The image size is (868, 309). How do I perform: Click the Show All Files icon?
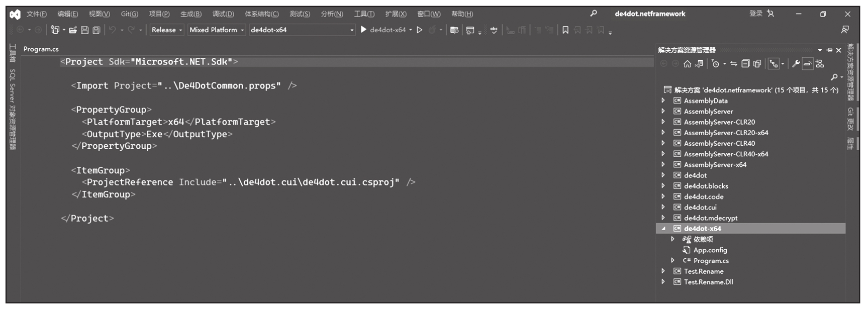pos(757,64)
